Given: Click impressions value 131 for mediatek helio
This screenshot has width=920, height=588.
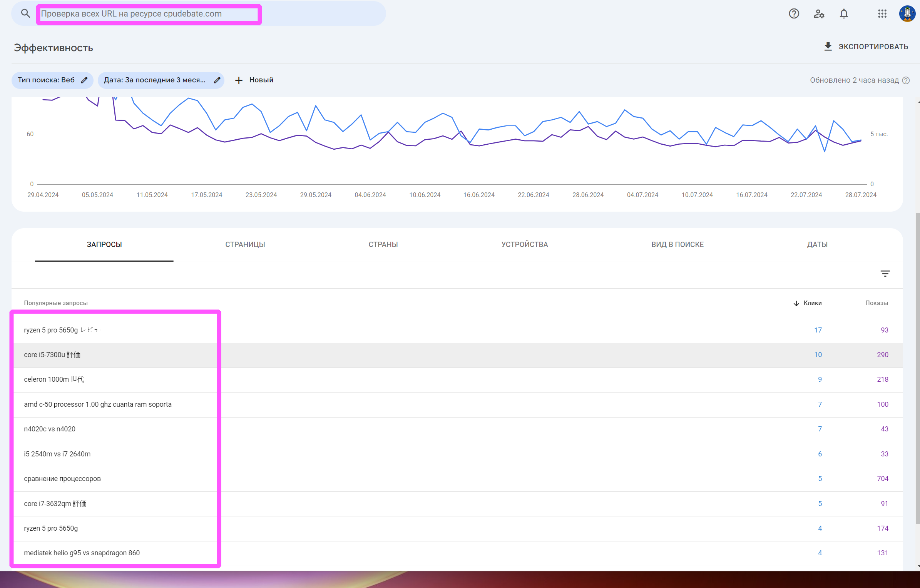Looking at the screenshot, I should click(x=882, y=553).
